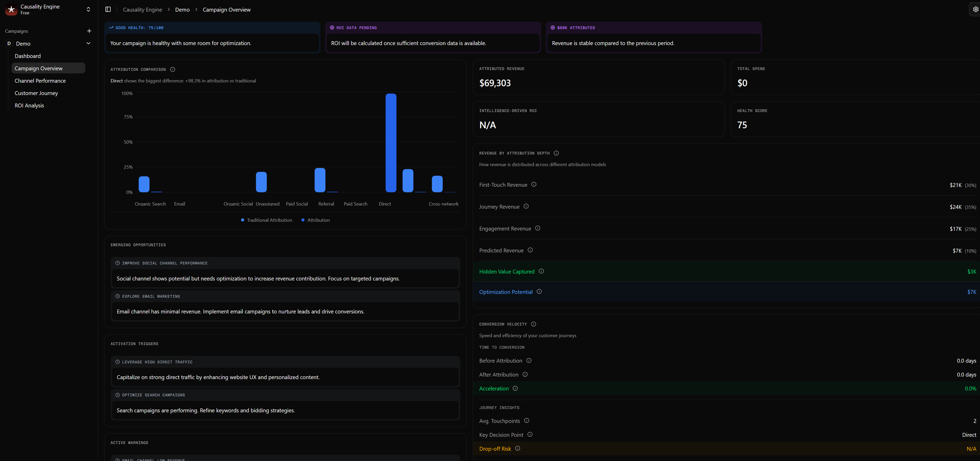The height and width of the screenshot is (461, 980).
Task: Go to ROI Analysis page
Action: (x=29, y=106)
